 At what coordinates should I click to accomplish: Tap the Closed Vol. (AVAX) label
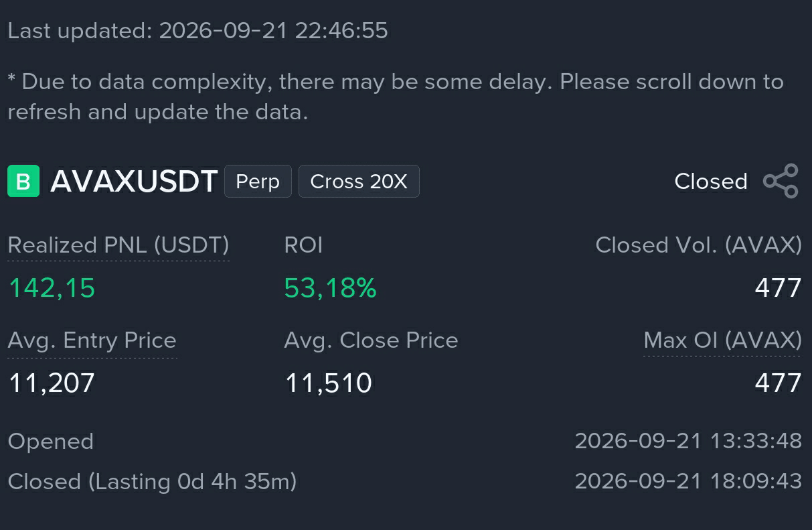coord(698,245)
